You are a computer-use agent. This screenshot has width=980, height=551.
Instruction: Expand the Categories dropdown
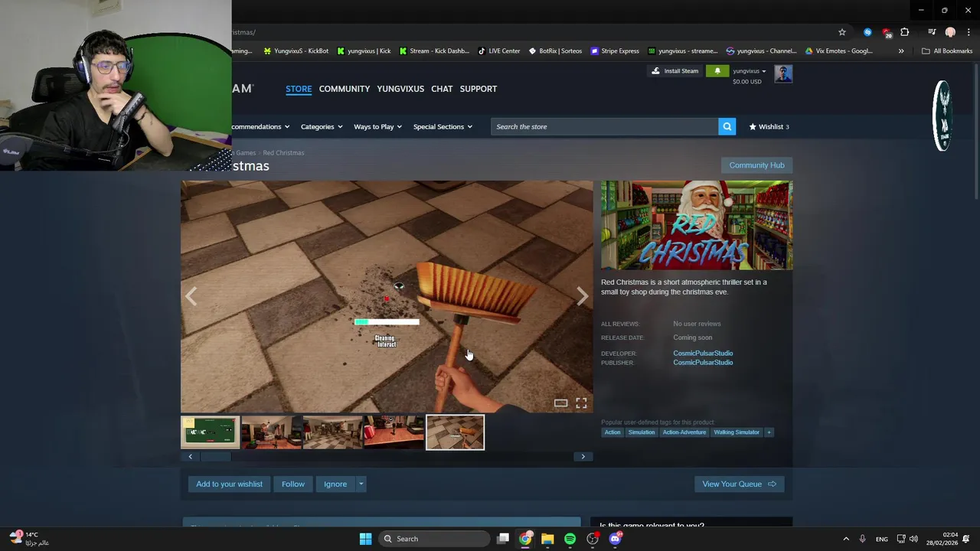coord(322,127)
